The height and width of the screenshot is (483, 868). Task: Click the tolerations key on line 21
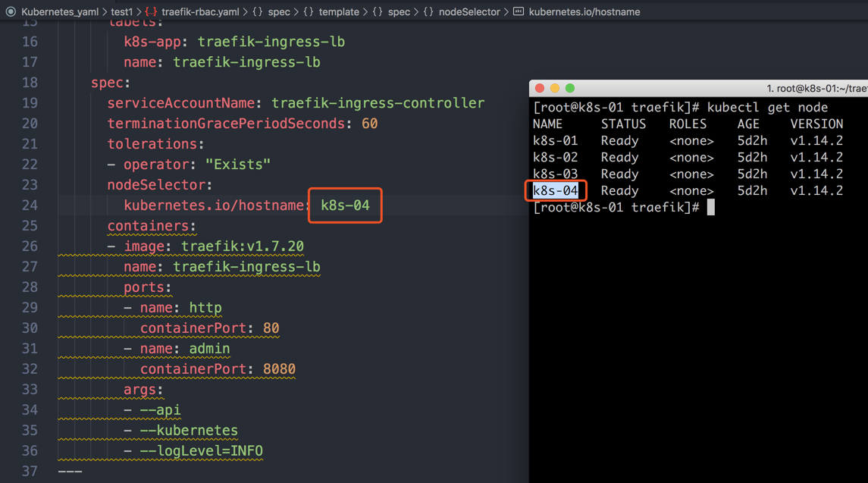click(x=152, y=144)
